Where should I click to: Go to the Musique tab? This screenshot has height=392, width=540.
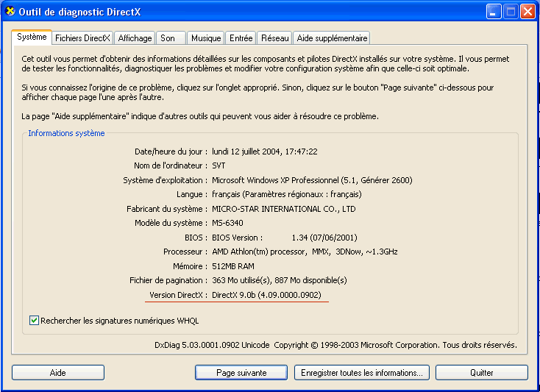tap(206, 38)
